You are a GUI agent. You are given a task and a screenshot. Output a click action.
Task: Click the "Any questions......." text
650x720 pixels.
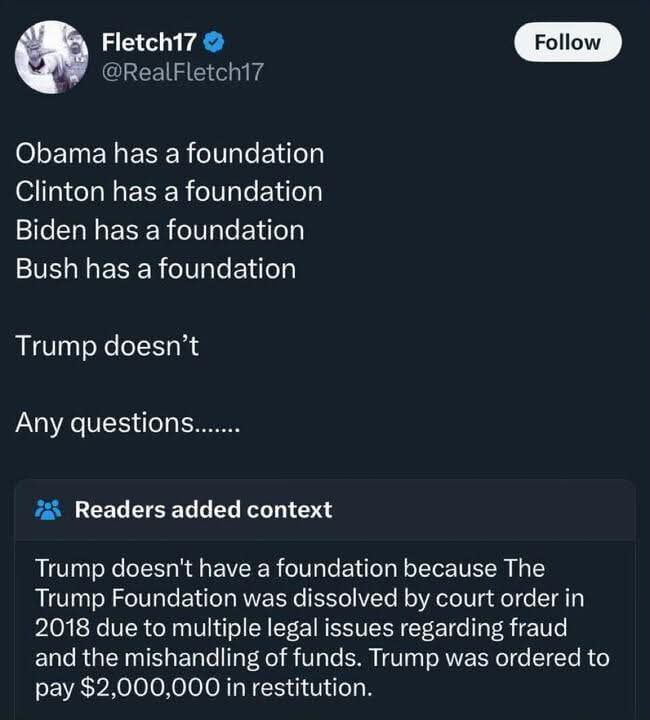[x=127, y=422]
